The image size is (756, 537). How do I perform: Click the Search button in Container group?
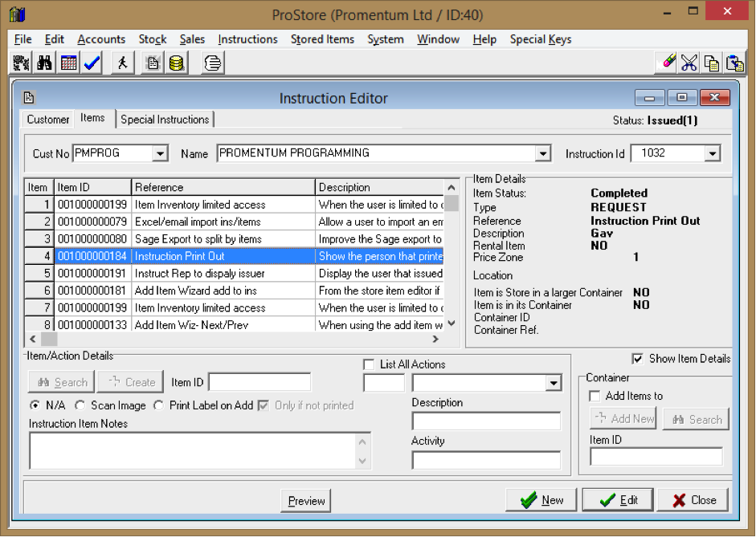tap(697, 419)
